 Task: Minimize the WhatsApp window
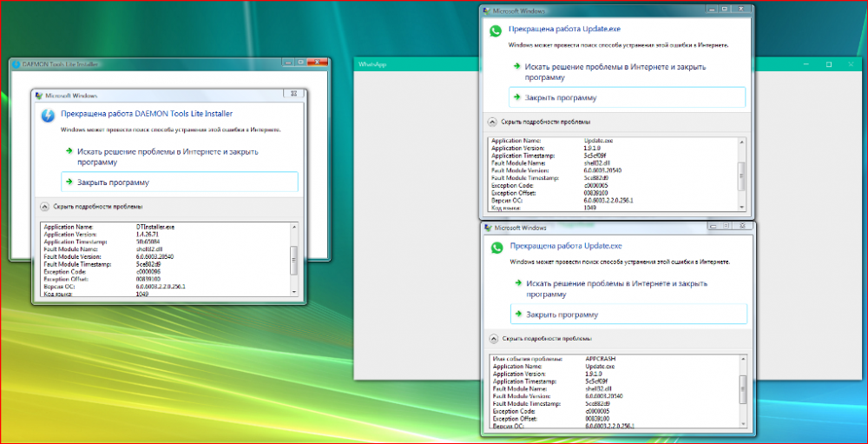coord(806,65)
